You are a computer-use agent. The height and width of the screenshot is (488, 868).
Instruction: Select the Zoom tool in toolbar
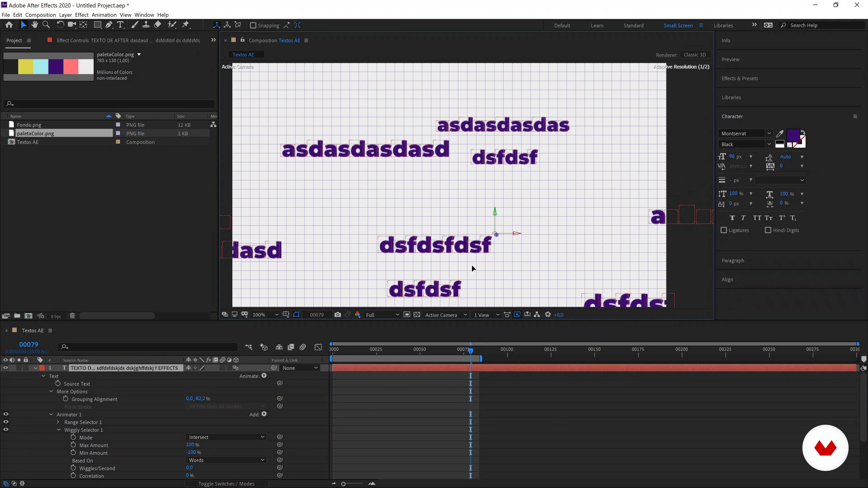[x=46, y=25]
